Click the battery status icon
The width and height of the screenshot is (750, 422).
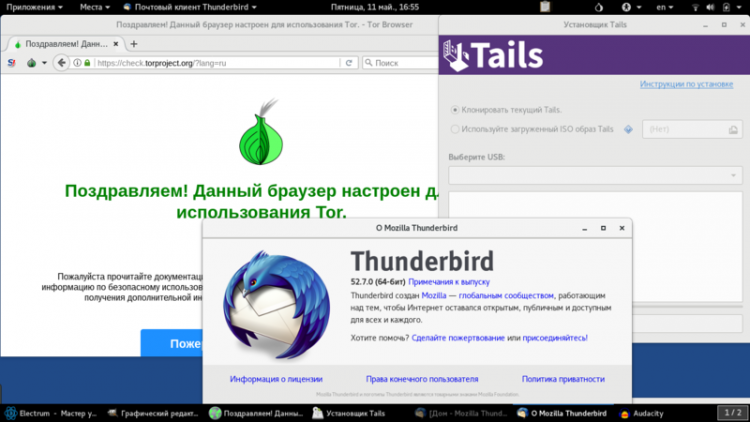[726, 7]
